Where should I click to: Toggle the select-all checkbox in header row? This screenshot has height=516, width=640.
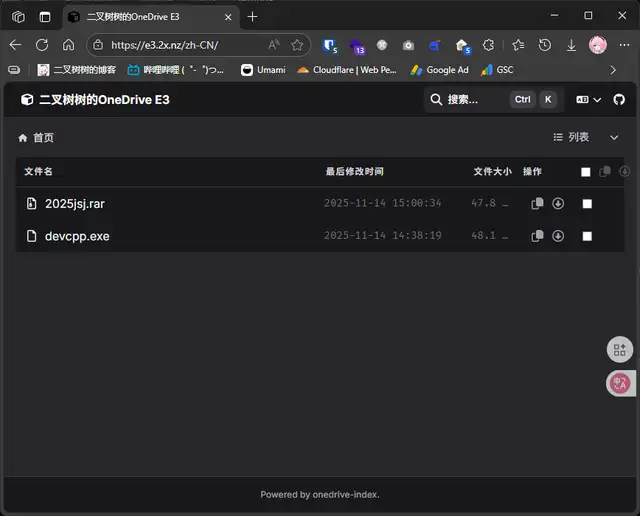point(586,172)
